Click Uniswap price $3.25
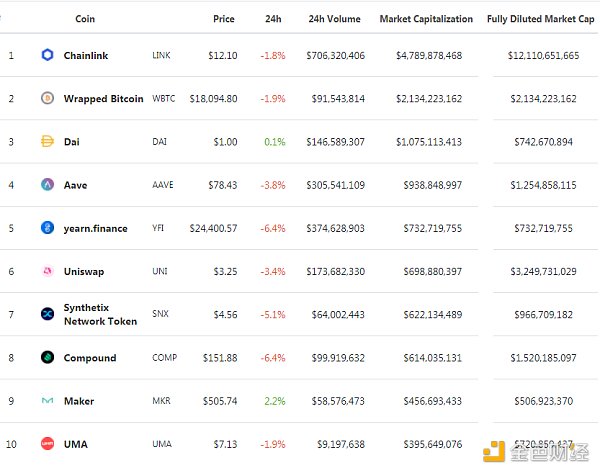The height and width of the screenshot is (473, 600). [225, 272]
